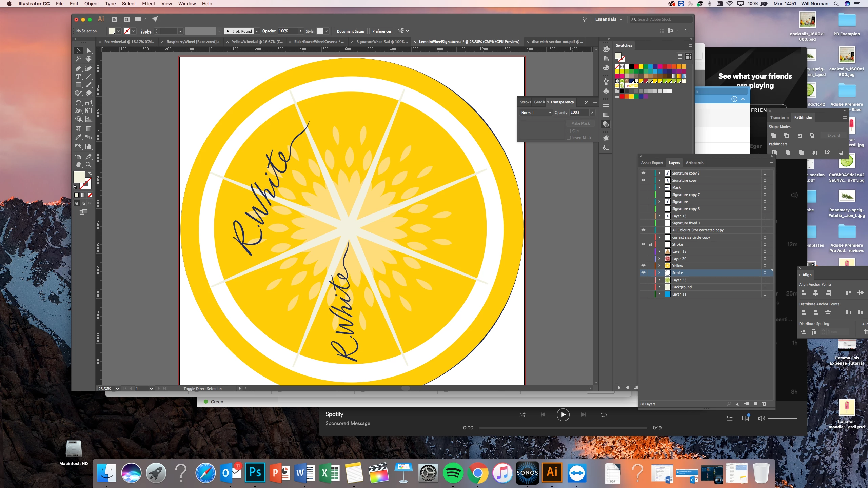Click the Delete Selection trash icon in Layers panel
Image resolution: width=868 pixels, height=488 pixels.
coord(764,404)
